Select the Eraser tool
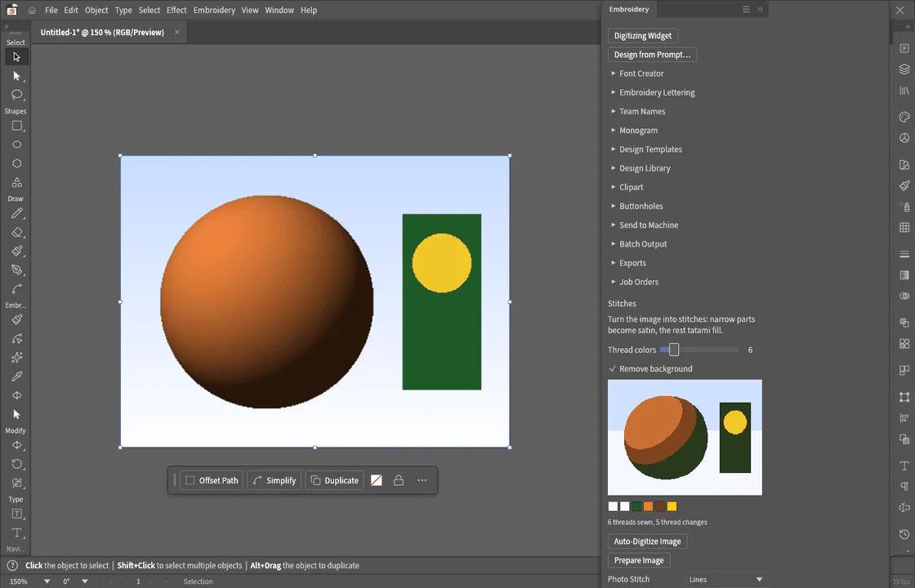This screenshot has height=588, width=915. (17, 232)
